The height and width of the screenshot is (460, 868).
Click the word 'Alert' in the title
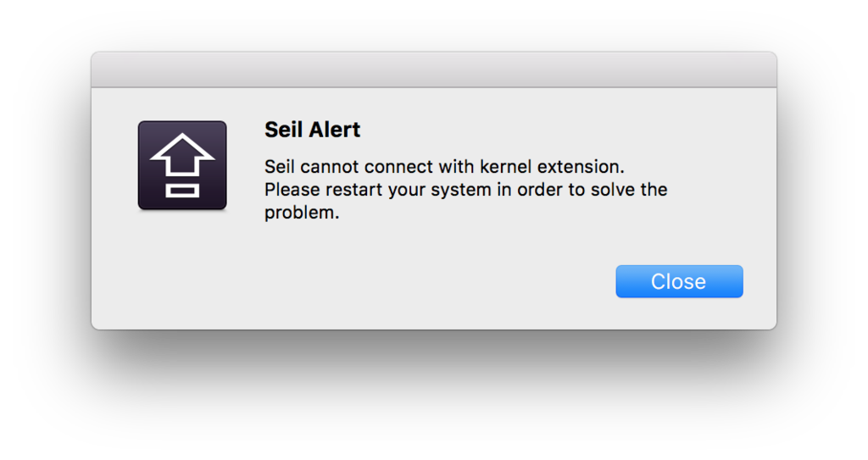pos(334,130)
